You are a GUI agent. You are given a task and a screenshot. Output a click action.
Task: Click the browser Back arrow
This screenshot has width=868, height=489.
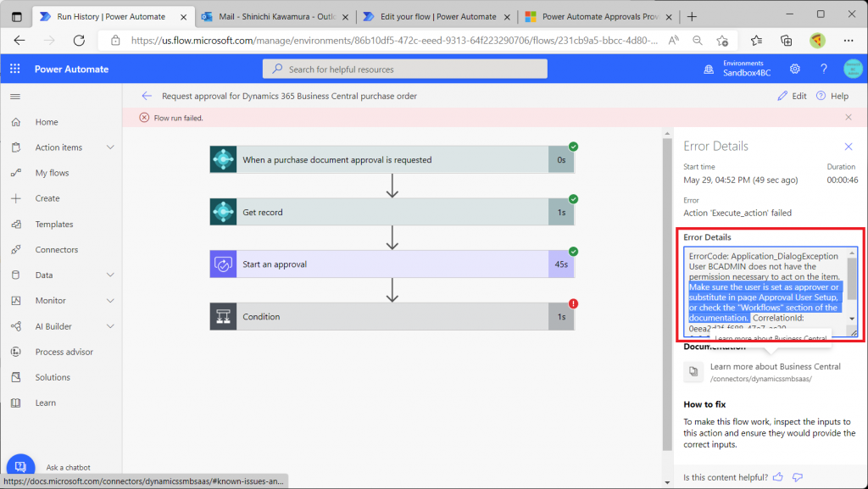coord(19,41)
